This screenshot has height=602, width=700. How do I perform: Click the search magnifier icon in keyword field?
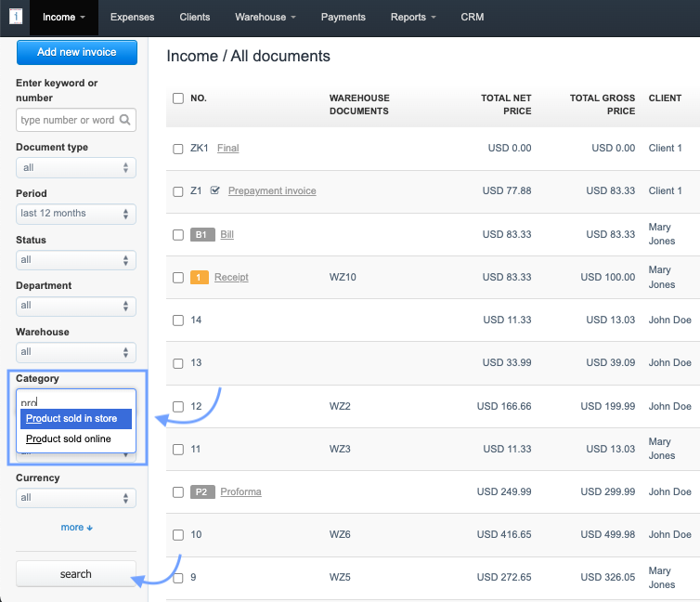pos(124,120)
